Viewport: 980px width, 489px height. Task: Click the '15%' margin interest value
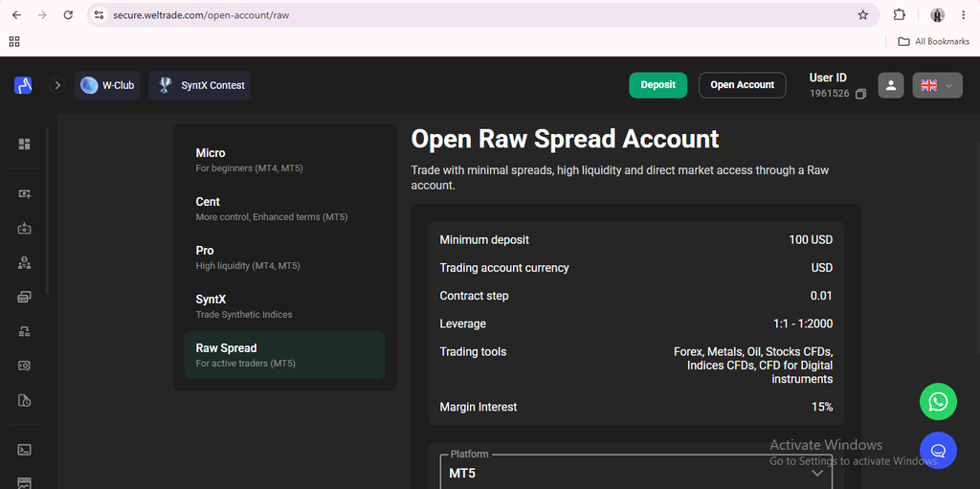(x=822, y=407)
